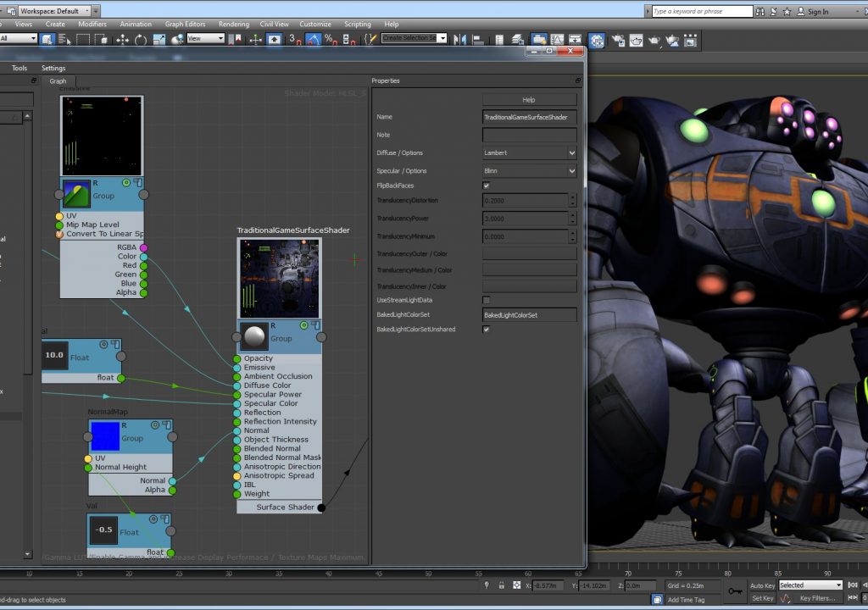Open the Workspace: Default dropdown
Screen dimensions: 868x610
pyautogui.click(x=54, y=11)
